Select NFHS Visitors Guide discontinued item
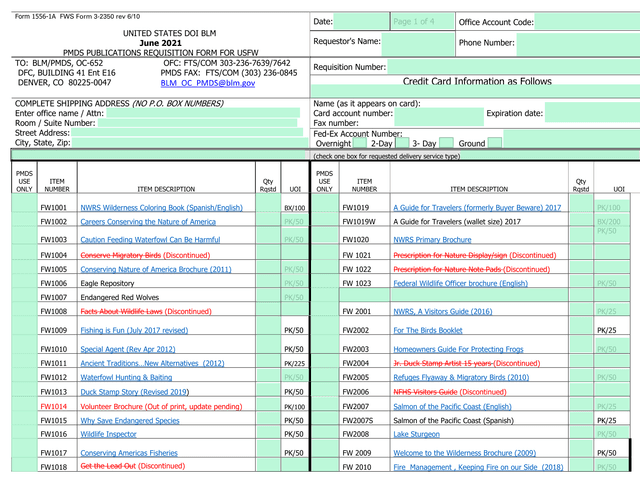 pos(450,392)
